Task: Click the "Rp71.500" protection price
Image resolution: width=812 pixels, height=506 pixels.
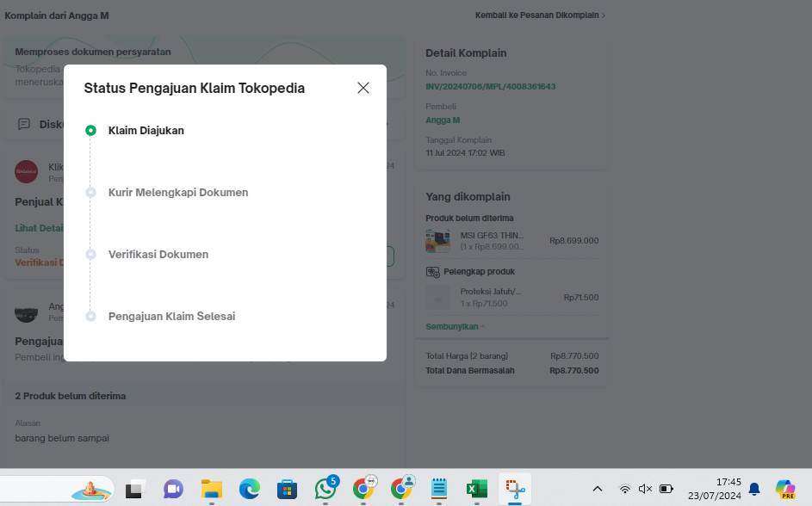Action: (581, 298)
